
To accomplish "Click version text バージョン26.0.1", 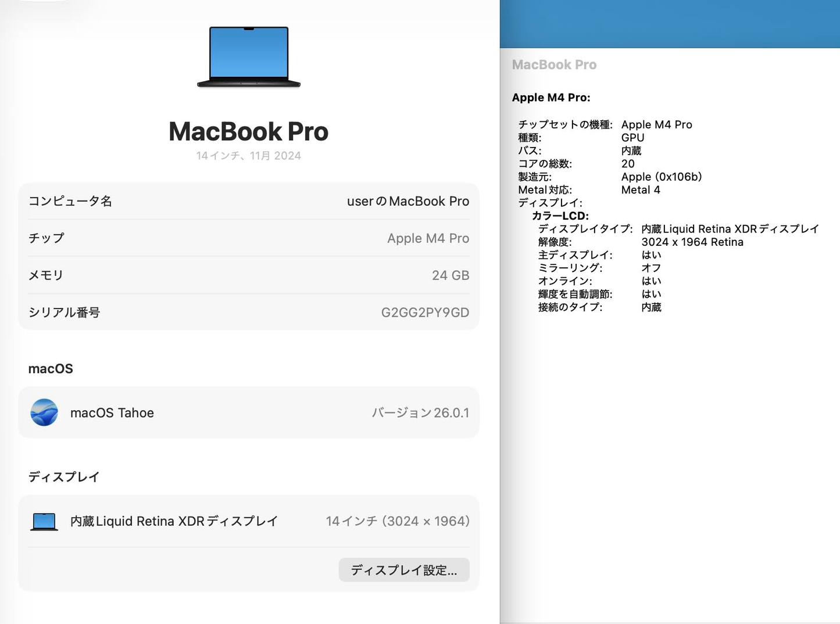I will tap(420, 413).
